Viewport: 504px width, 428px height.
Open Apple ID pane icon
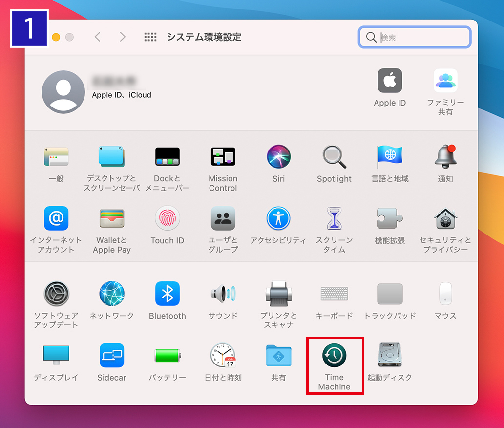pyautogui.click(x=390, y=81)
